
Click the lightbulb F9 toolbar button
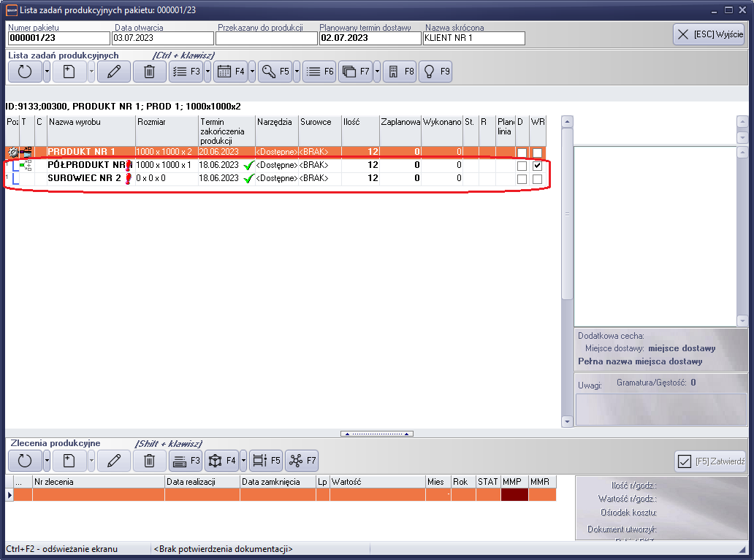point(436,72)
